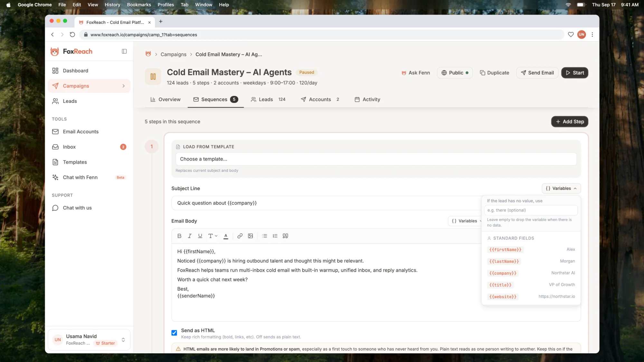
Task: Open Chrome profile avatar UN
Action: pos(581,34)
